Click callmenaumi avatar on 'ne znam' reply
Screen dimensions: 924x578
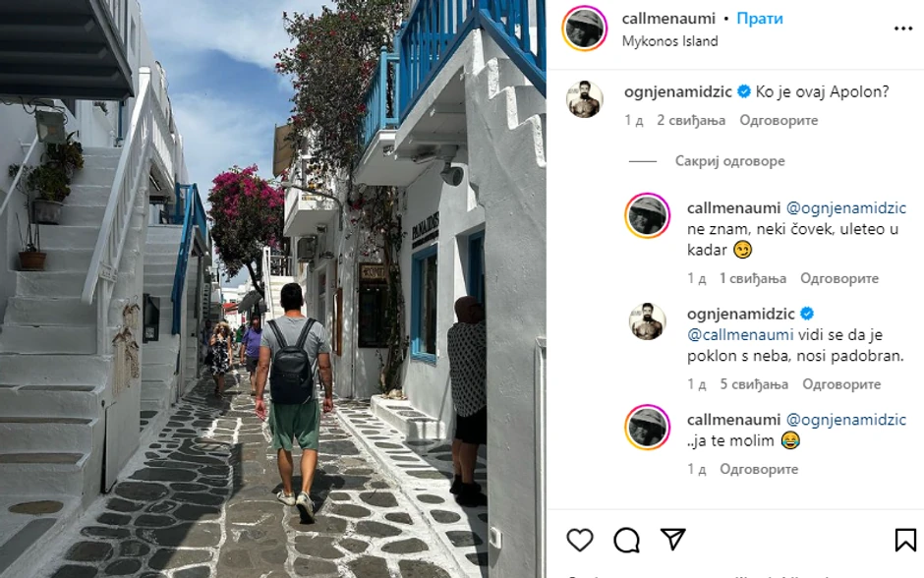tap(647, 215)
